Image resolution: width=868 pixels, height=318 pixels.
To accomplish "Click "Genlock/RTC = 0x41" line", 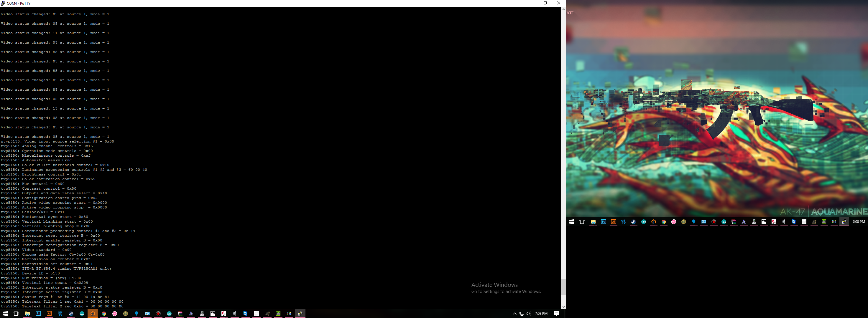I will pyautogui.click(x=32, y=212).
